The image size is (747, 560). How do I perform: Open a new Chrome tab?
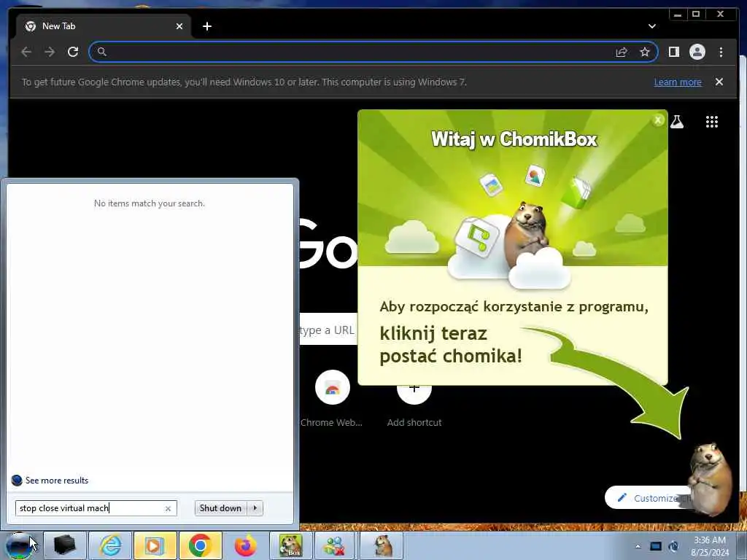(206, 26)
